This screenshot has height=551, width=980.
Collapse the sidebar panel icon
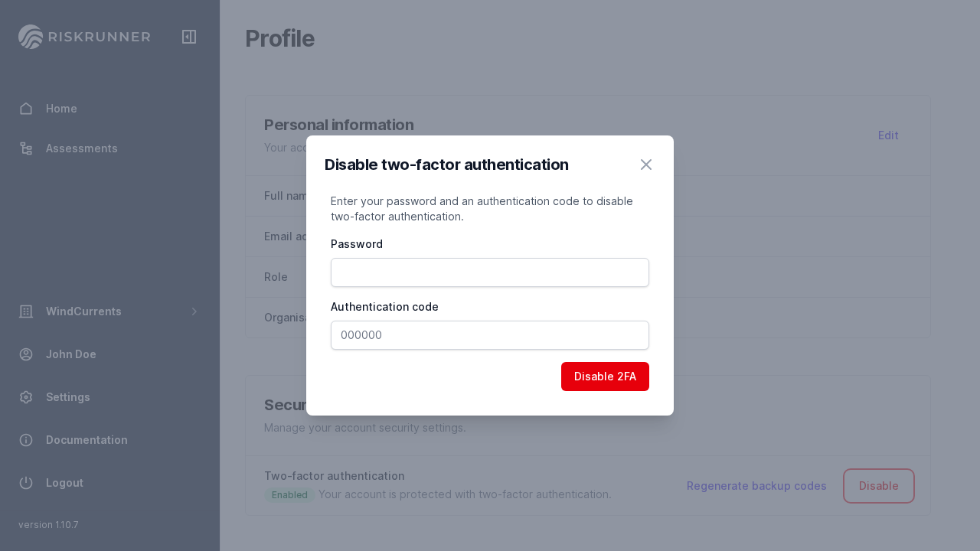[x=189, y=37]
